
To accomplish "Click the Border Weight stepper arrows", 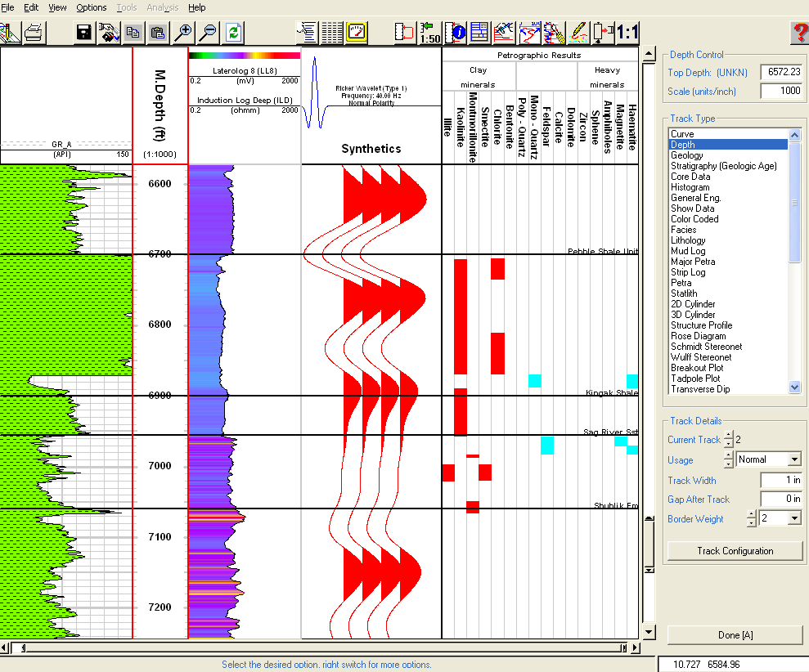I will pos(752,518).
